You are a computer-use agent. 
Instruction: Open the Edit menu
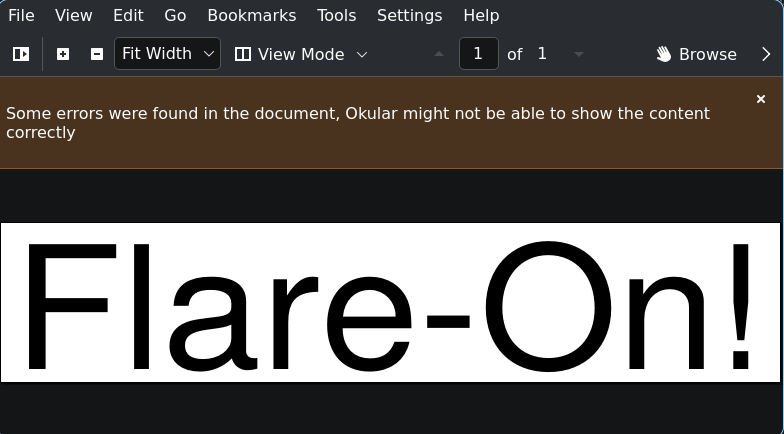[128, 15]
